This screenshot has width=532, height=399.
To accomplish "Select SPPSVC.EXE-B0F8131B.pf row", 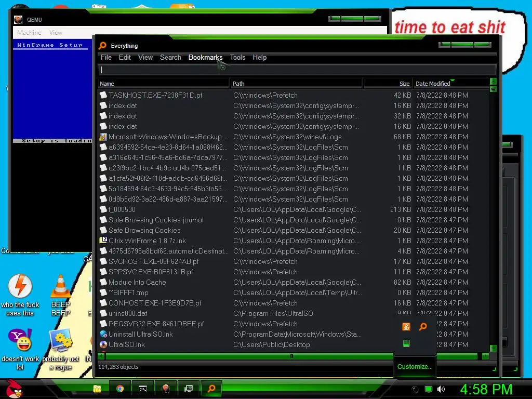I will coord(293,272).
